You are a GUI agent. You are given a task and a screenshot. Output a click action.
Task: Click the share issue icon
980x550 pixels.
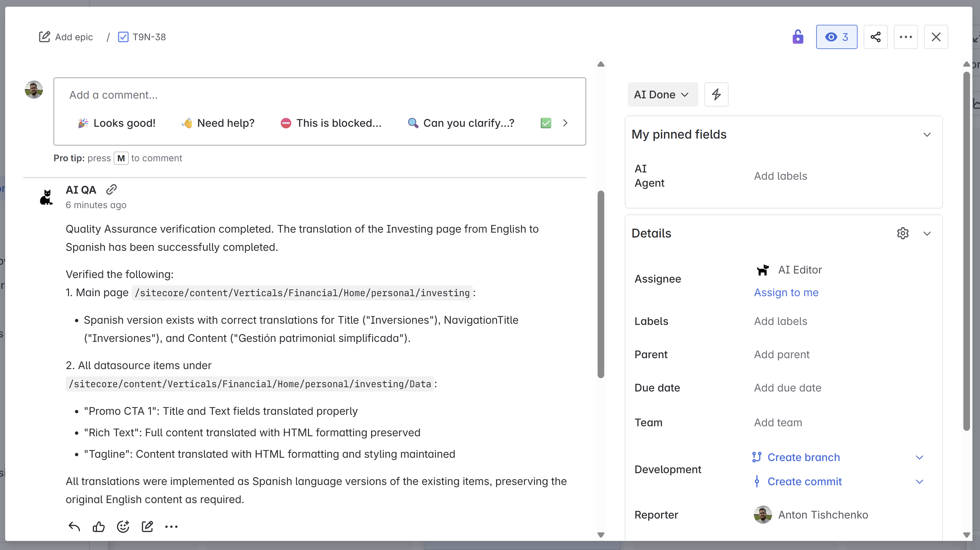pos(875,37)
